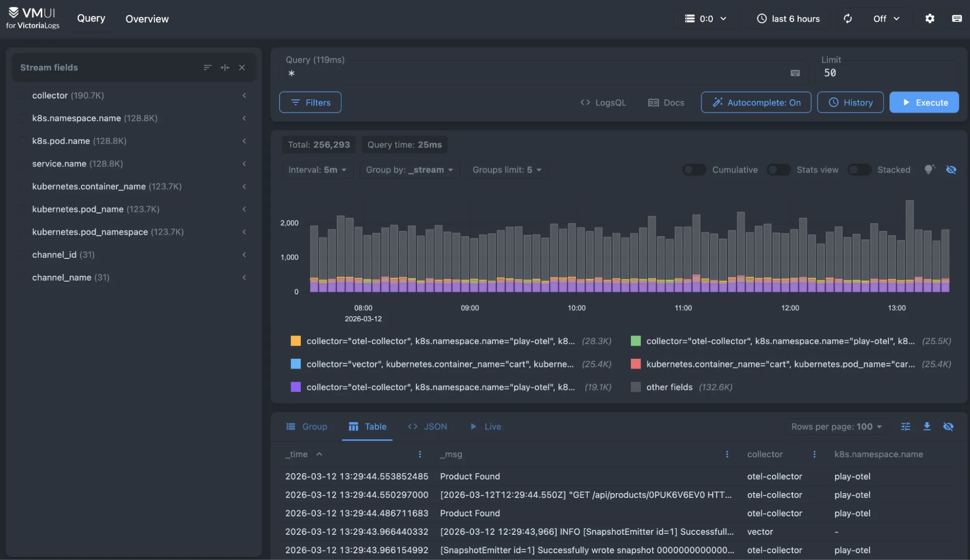The width and height of the screenshot is (970, 560).
Task: Open the Filters button
Action: click(x=310, y=102)
